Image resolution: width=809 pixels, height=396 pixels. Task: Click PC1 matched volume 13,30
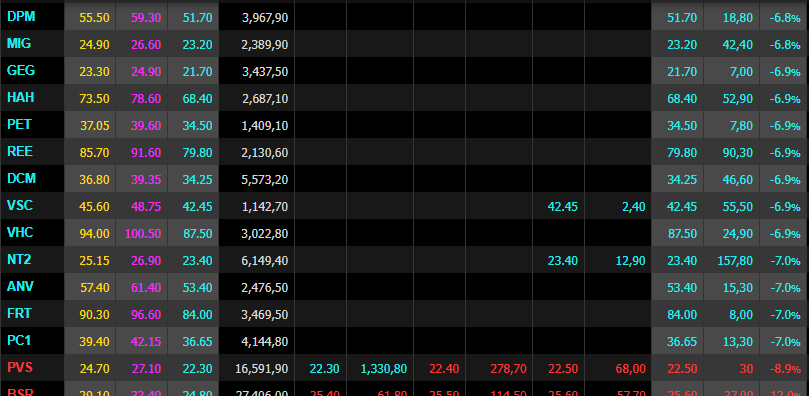(x=738, y=342)
